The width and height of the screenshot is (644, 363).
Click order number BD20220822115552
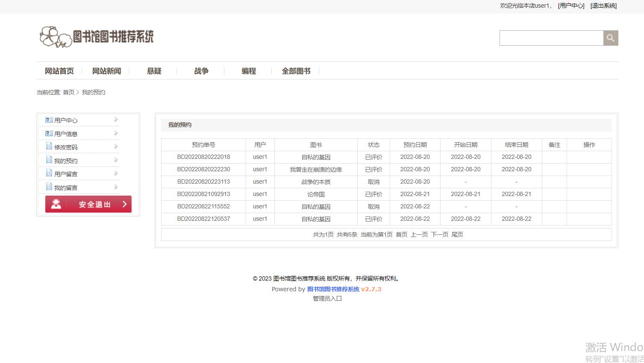203,207
